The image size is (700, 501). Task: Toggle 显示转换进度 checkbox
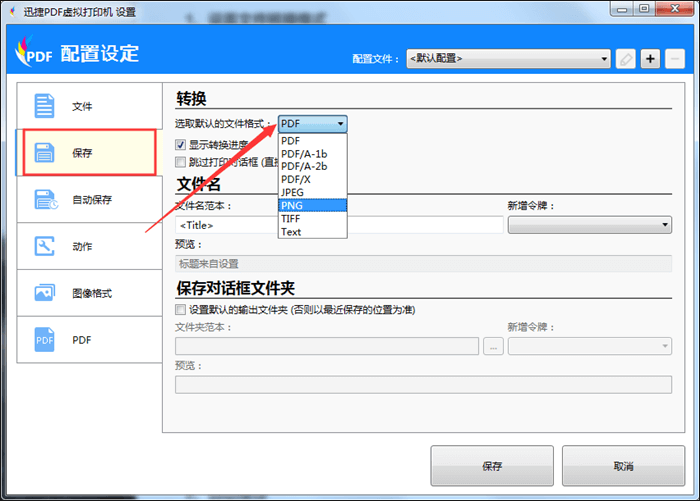[x=180, y=145]
